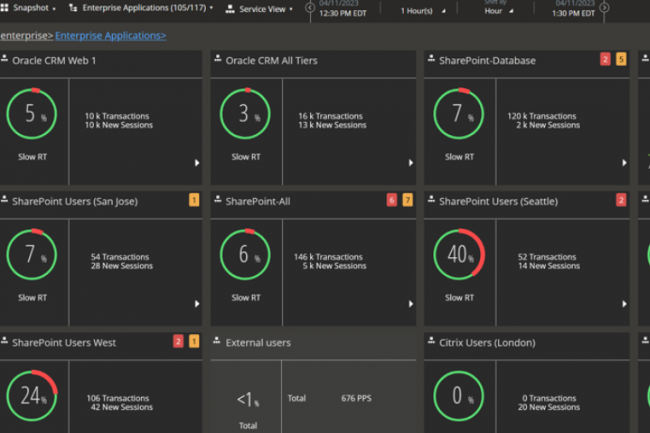The image size is (650, 433).
Task: Open the red alert badge showing 6 on SharePoint-All
Action: [392, 200]
